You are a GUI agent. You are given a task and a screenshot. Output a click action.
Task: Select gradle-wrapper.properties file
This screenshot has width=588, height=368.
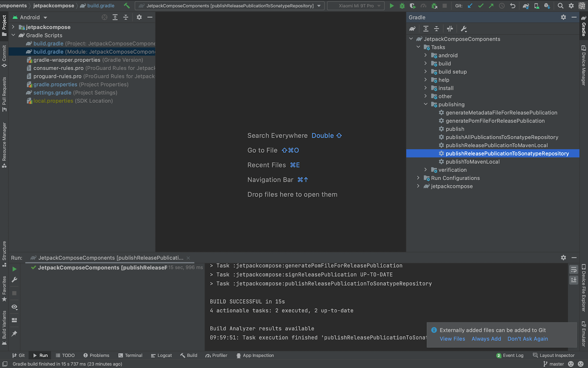point(67,60)
